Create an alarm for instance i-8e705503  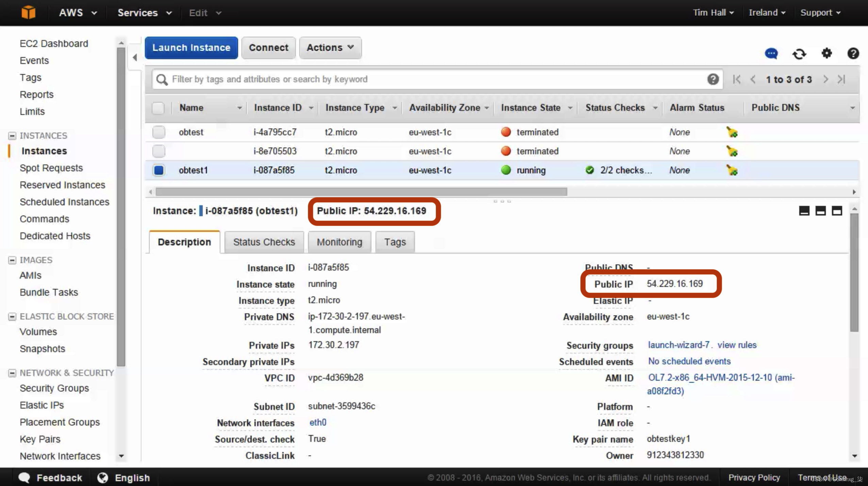coord(732,151)
